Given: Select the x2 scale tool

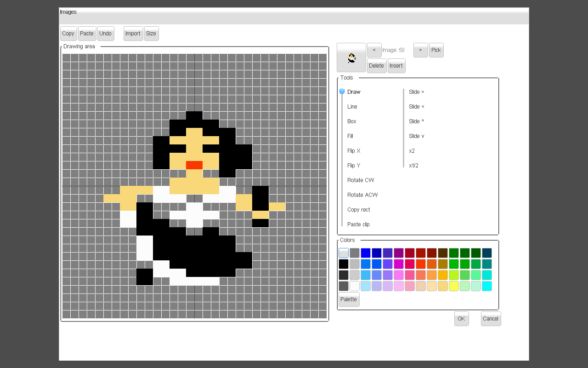Looking at the screenshot, I should coord(412,151).
